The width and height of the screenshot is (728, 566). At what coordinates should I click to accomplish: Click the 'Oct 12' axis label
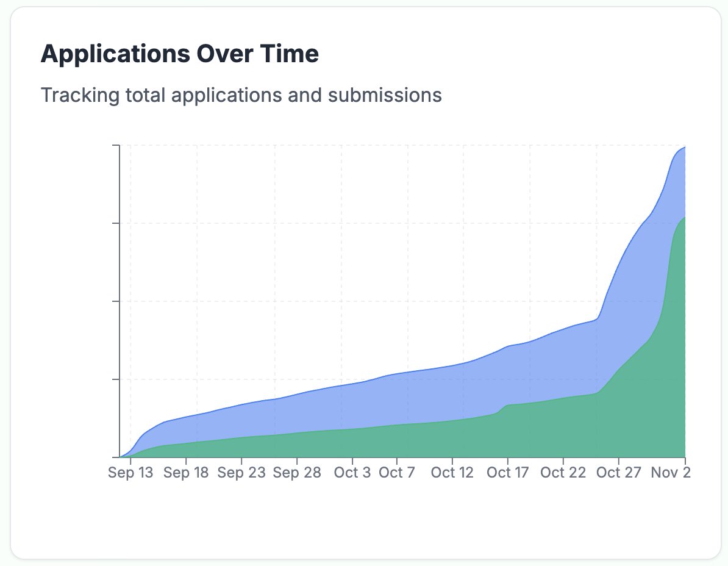tap(452, 473)
